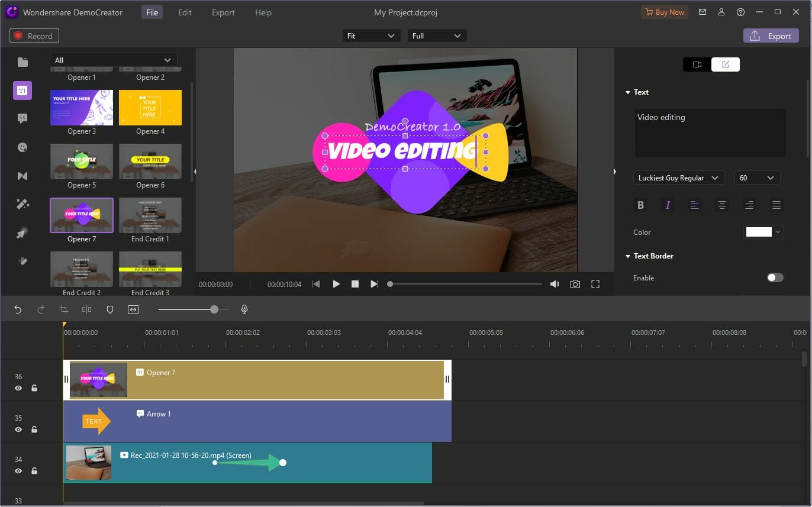Select the Crop tool in timeline toolbar

(x=64, y=309)
